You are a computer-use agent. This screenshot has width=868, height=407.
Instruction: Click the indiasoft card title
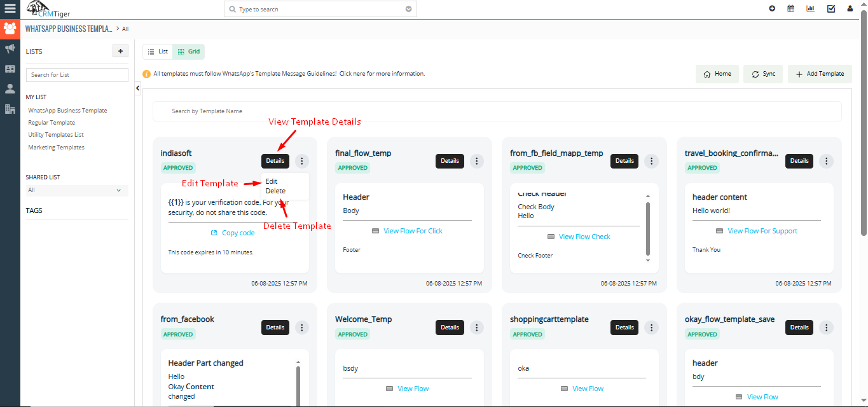176,153
